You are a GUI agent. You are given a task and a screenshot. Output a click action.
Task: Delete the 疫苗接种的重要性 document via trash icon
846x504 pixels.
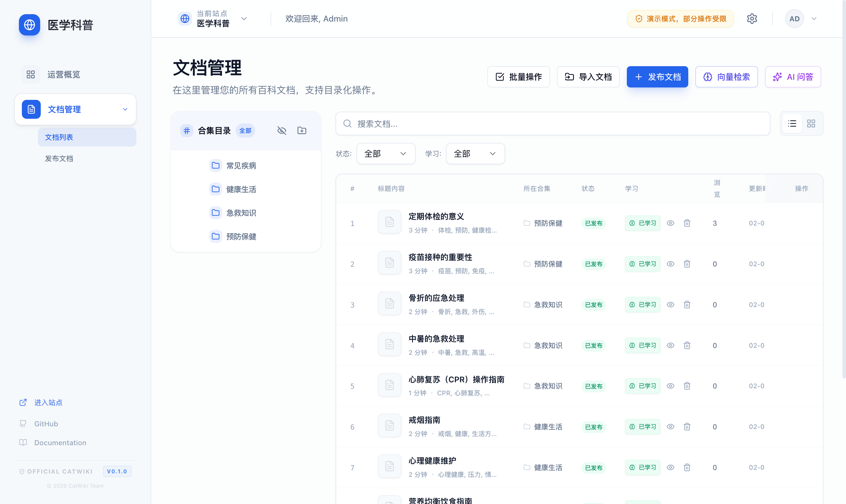click(687, 264)
